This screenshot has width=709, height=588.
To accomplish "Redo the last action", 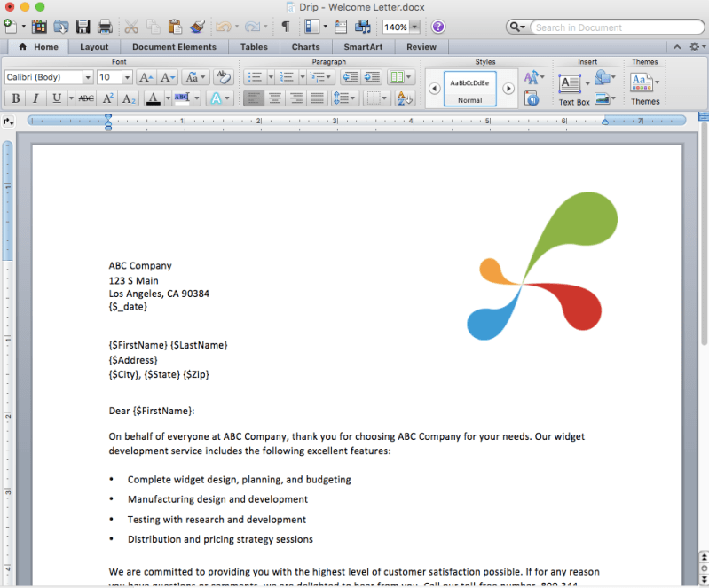I will tap(252, 27).
